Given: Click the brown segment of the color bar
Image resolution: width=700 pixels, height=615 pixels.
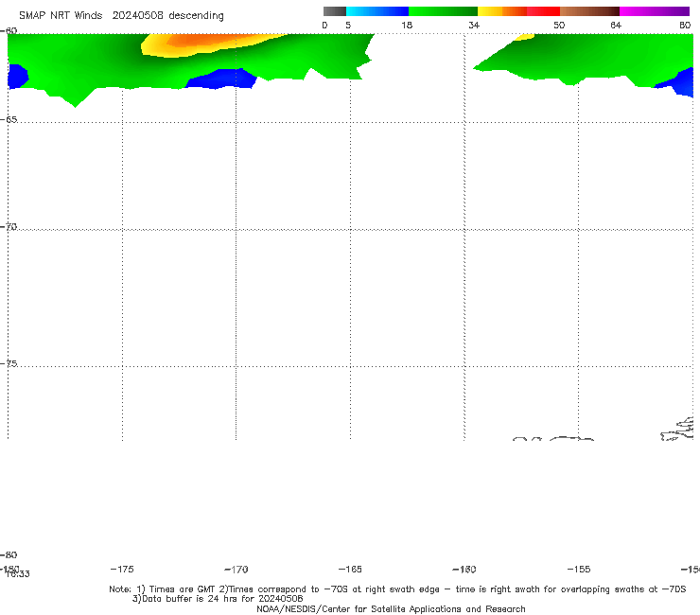Looking at the screenshot, I should [589, 11].
